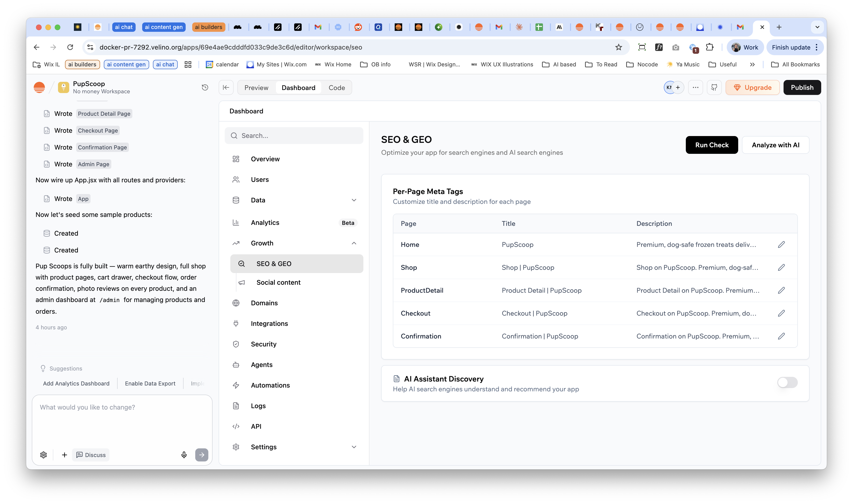Collapse the Growth section
853x504 pixels.
click(x=354, y=243)
